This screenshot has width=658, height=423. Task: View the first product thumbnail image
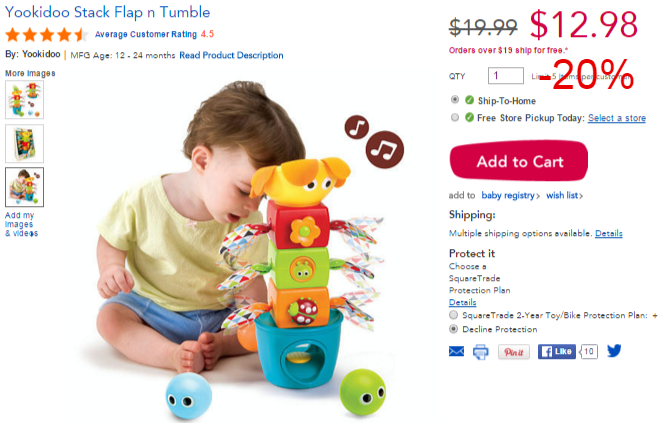pyautogui.click(x=24, y=99)
